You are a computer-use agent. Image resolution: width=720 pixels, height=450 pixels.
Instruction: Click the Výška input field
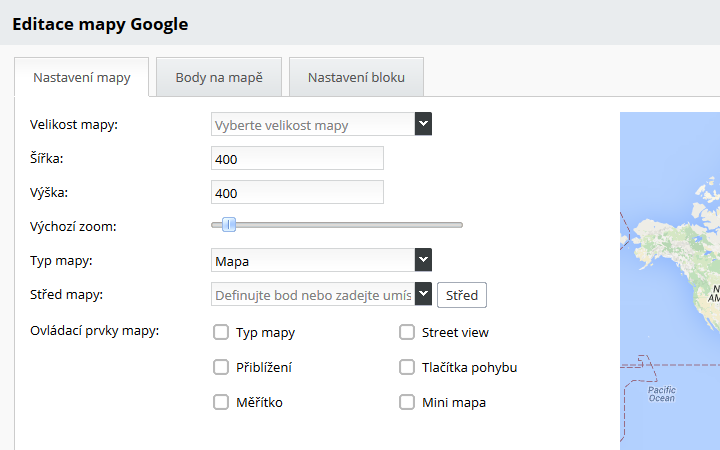(297, 192)
